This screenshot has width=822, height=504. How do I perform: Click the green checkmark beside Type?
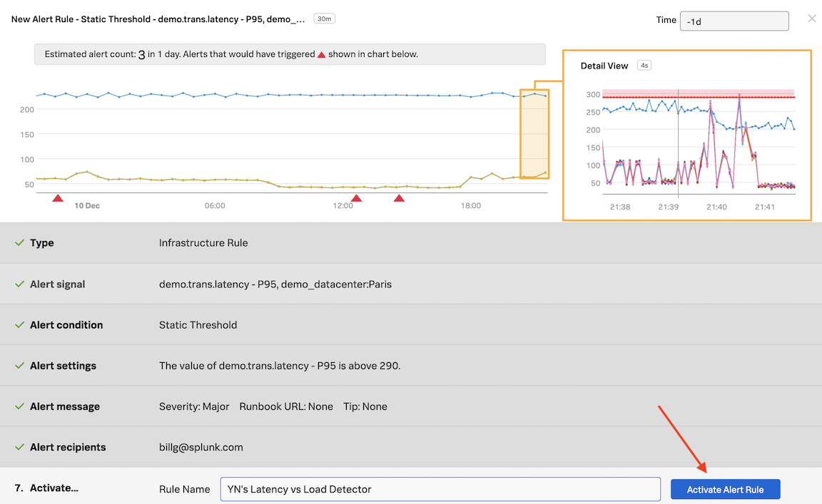coord(20,243)
